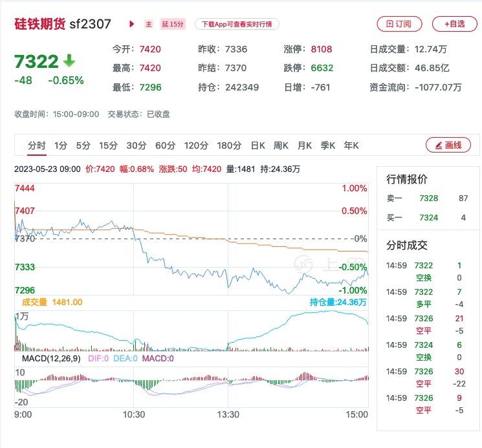
Task: Click the green down arrow beside 7322
Action: click(69, 61)
